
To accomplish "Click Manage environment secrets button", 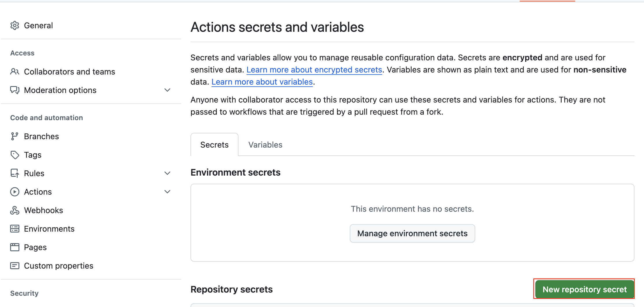I will [412, 233].
